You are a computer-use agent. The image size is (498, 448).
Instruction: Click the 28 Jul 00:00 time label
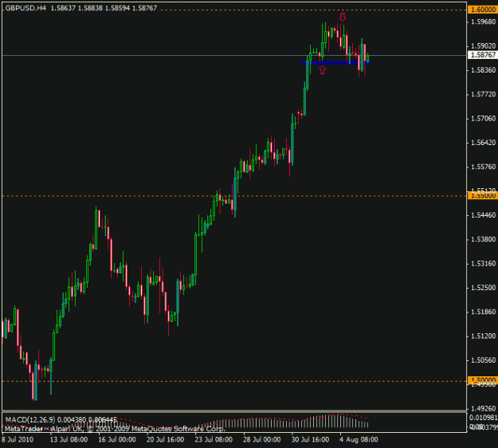click(x=262, y=440)
